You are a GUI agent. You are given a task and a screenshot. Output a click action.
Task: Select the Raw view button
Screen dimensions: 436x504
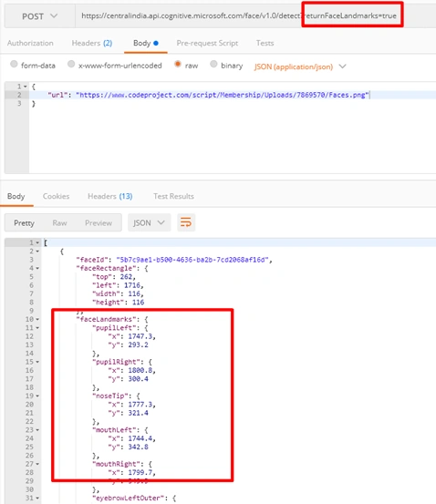pyautogui.click(x=59, y=222)
